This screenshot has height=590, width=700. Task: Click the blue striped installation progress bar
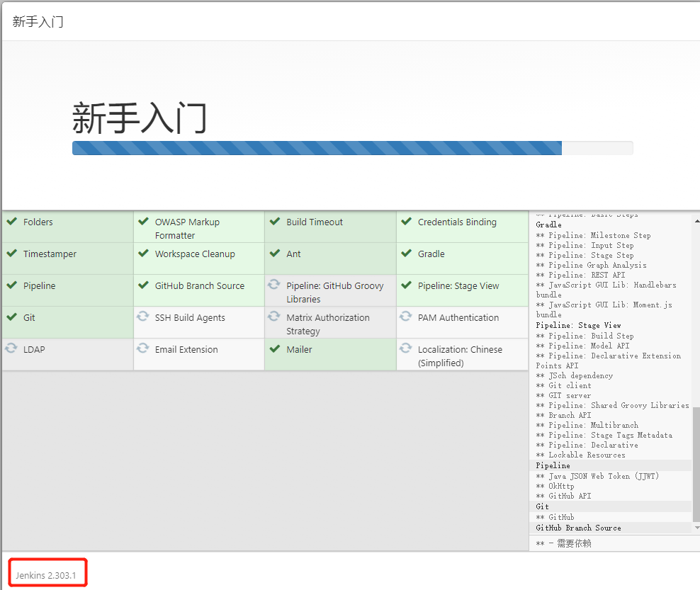(317, 148)
